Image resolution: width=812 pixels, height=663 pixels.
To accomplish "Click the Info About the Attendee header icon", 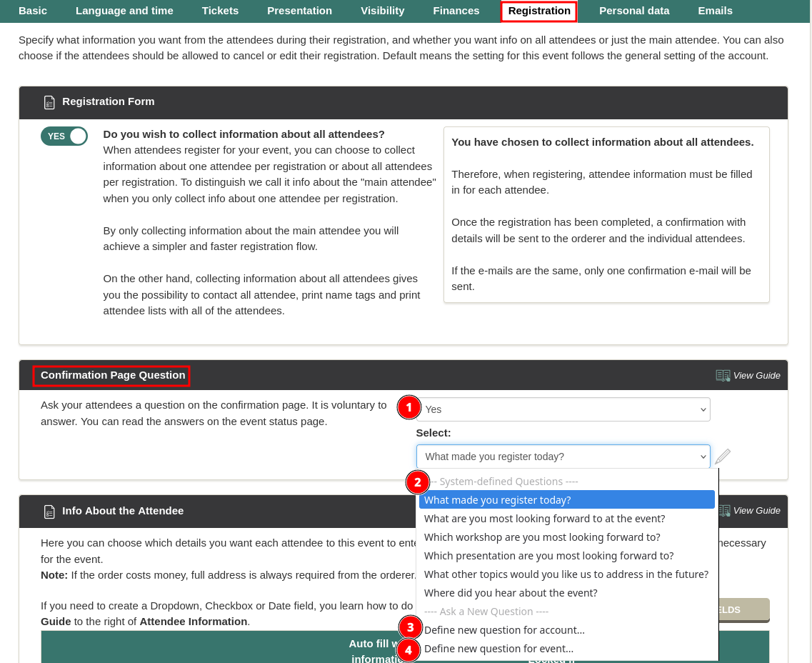I will pyautogui.click(x=49, y=512).
